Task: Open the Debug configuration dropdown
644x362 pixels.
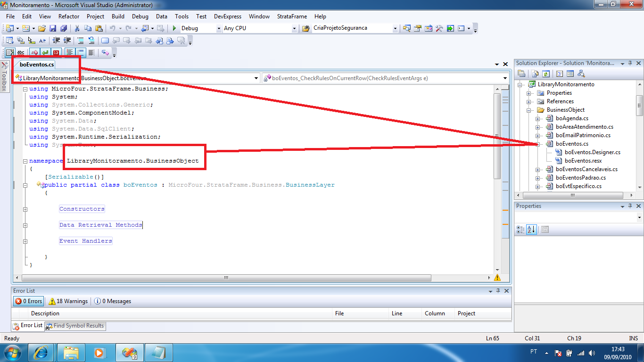Action: [x=218, y=28]
